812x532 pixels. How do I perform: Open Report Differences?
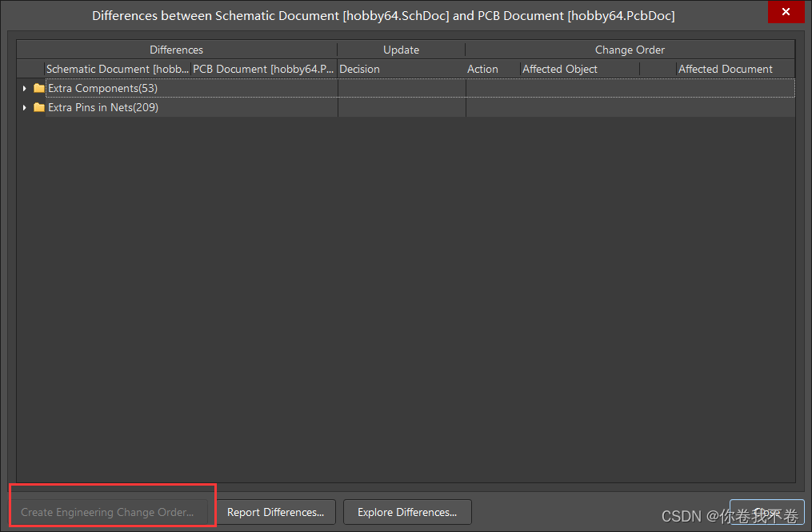[275, 513]
